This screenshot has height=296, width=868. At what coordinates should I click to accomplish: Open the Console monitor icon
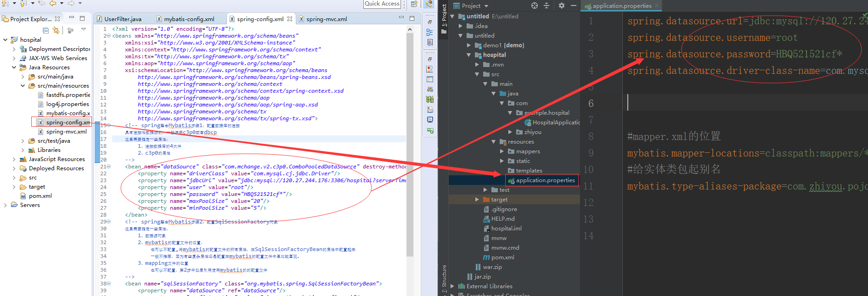click(x=429, y=120)
